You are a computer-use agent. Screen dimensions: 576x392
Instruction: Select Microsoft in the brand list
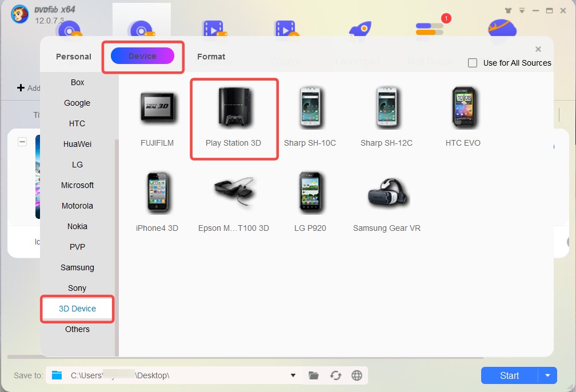tap(78, 185)
